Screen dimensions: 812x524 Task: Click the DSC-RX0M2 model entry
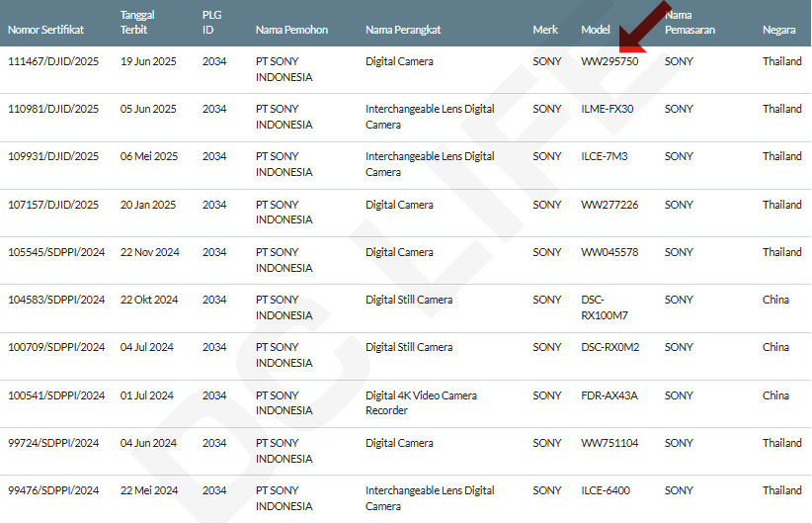tap(609, 347)
